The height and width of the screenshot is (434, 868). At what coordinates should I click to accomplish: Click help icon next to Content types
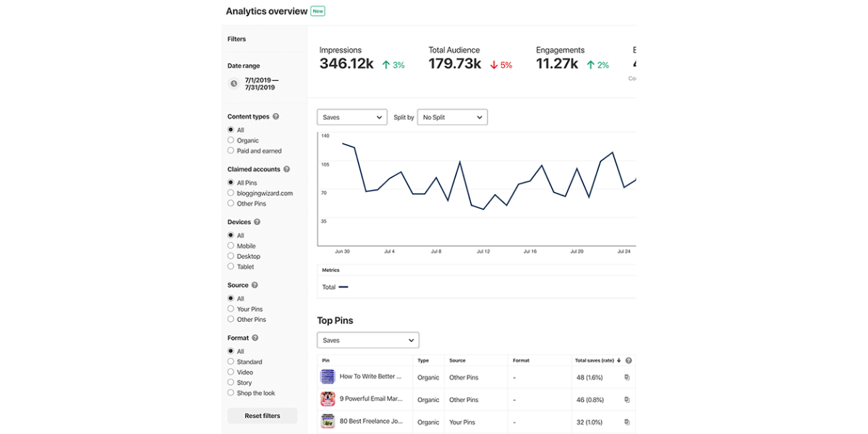pyautogui.click(x=276, y=116)
